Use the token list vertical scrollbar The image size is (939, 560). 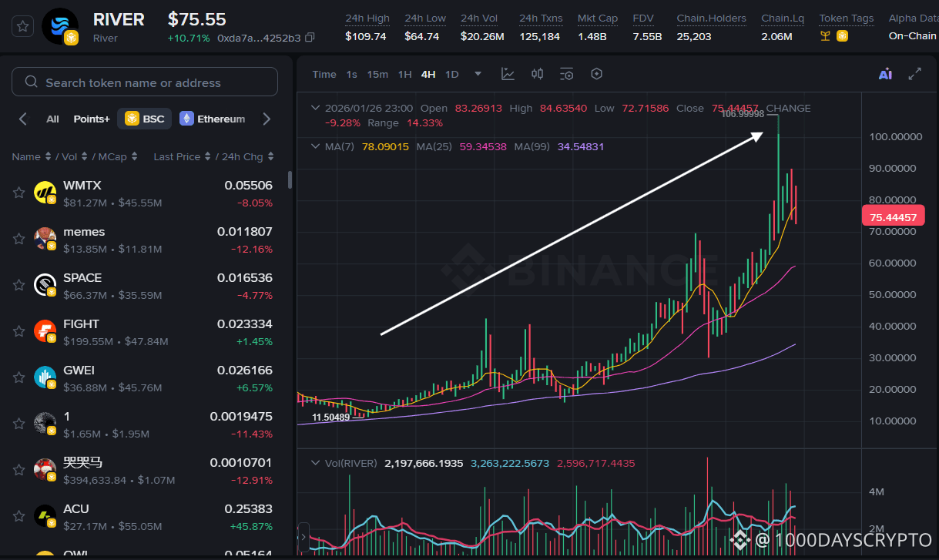(290, 179)
